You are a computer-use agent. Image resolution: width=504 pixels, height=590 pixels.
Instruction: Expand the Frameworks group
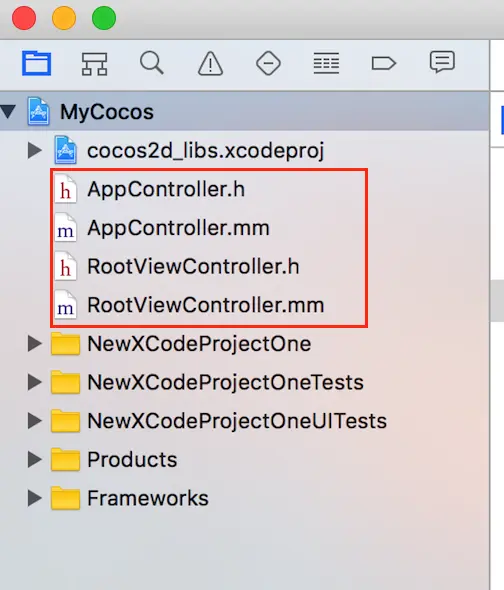35,498
